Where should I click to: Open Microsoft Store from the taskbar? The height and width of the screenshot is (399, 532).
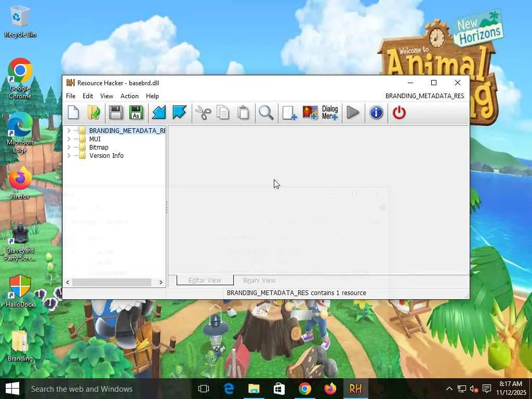[x=279, y=389]
